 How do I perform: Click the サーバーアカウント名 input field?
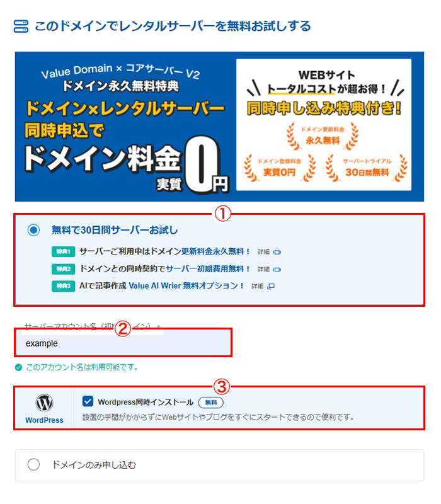click(123, 343)
